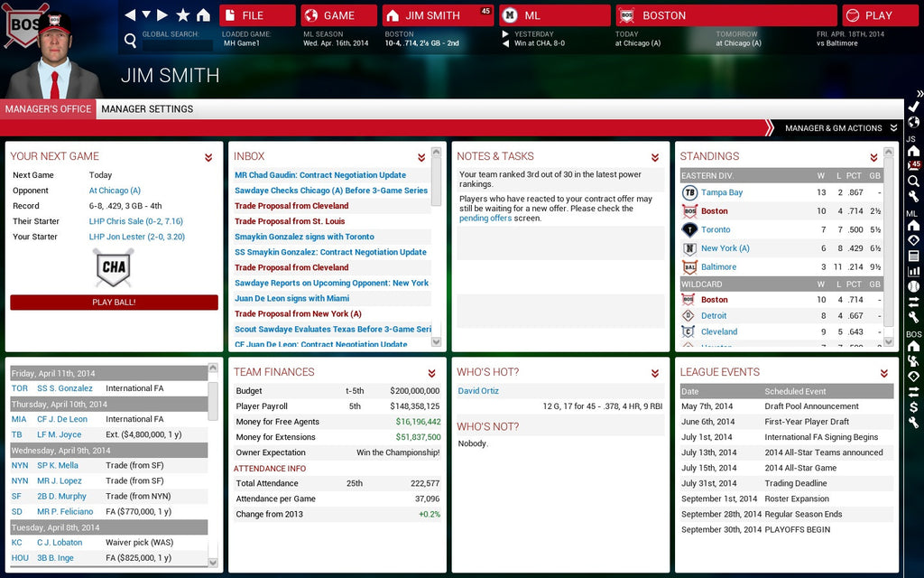Click inside the Global Search field
The width and height of the screenshot is (924, 578).
pyautogui.click(x=177, y=45)
